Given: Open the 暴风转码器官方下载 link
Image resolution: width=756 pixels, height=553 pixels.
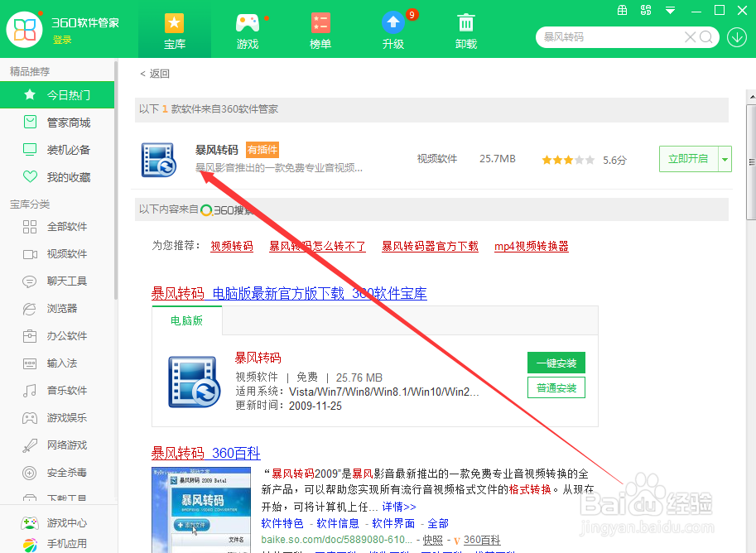Looking at the screenshot, I should click(x=430, y=247).
